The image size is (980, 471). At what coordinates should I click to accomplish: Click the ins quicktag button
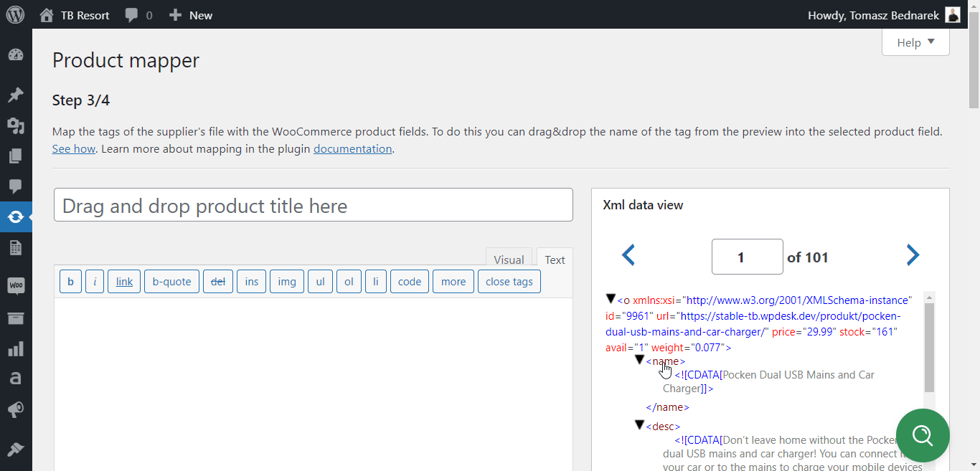pos(252,282)
